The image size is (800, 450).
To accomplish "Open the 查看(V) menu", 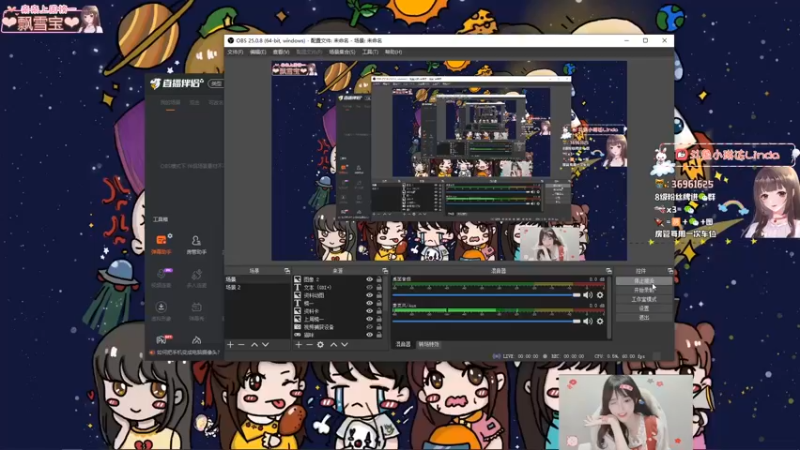I will [x=281, y=52].
